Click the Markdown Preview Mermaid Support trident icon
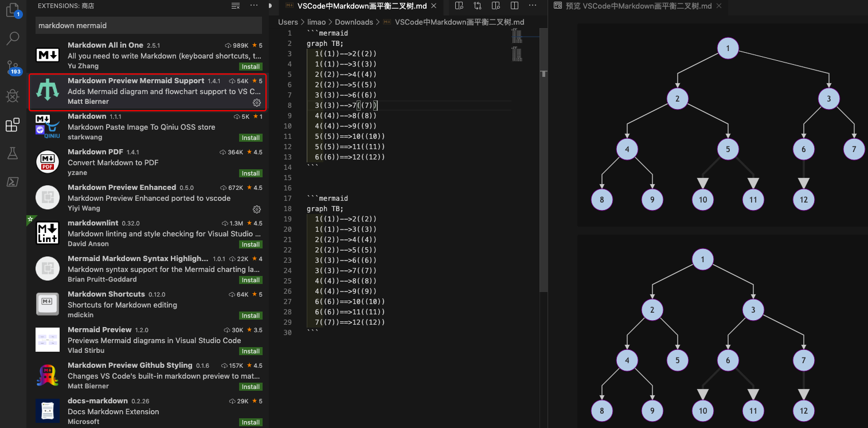868x428 pixels. [48, 91]
